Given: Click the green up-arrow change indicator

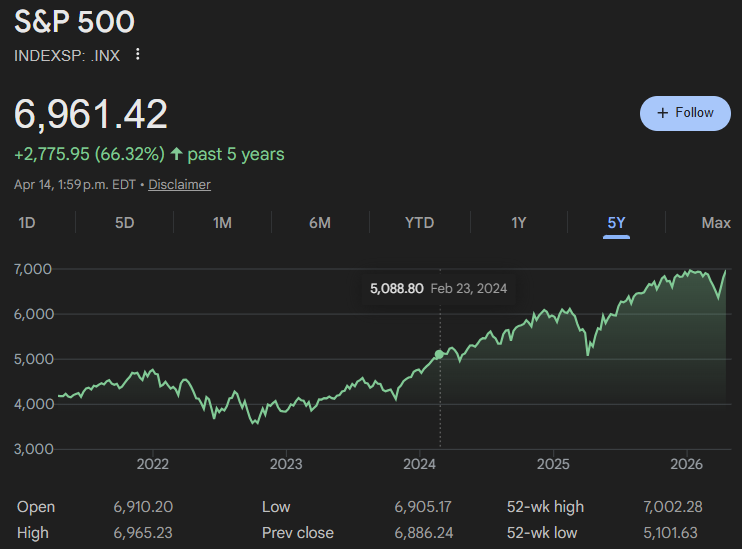Looking at the screenshot, I should 177,154.
